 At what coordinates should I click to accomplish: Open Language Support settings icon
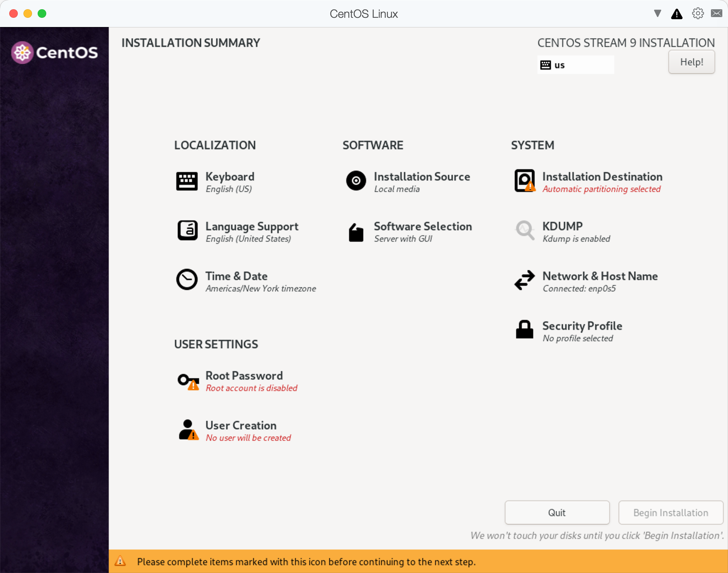pyautogui.click(x=187, y=230)
